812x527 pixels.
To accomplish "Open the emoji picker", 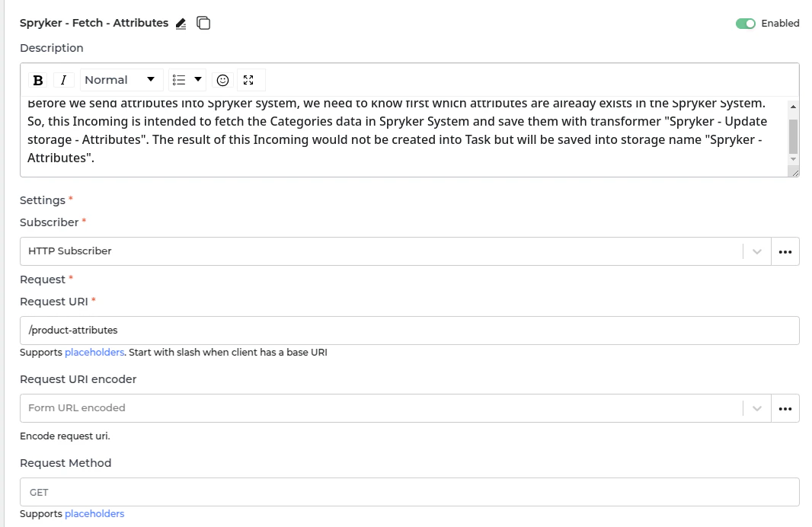I will pyautogui.click(x=222, y=80).
